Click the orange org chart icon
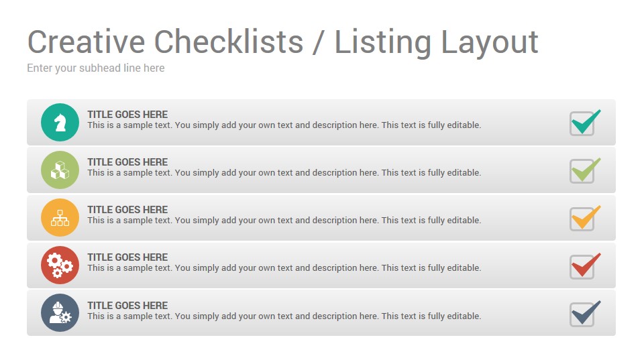The width and height of the screenshot is (644, 362). pos(60,217)
